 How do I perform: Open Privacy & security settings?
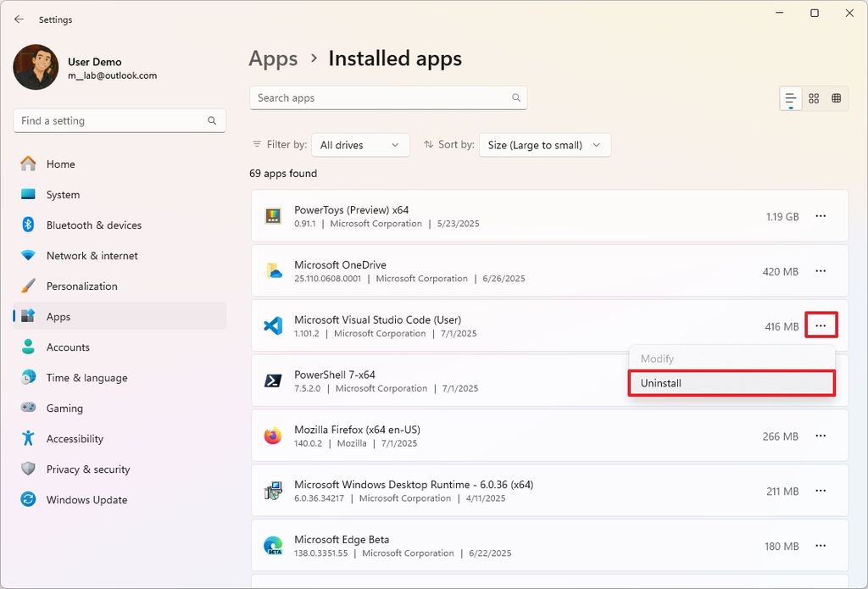point(119,469)
